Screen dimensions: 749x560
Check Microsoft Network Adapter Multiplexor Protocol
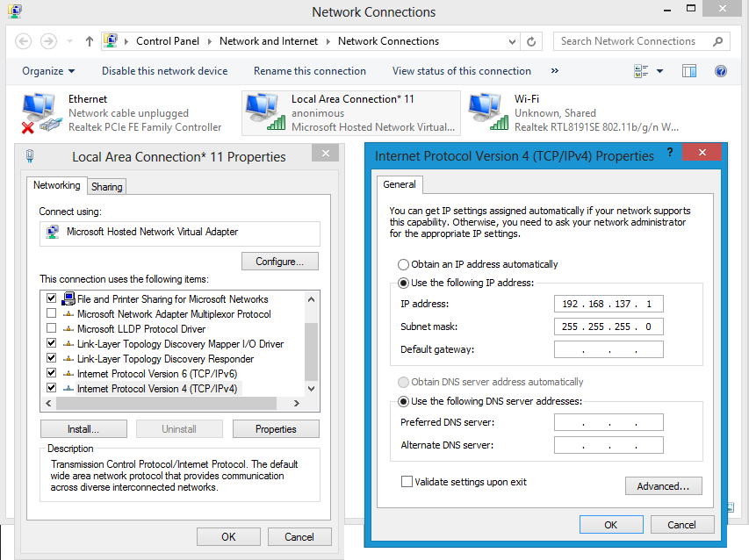(x=51, y=313)
